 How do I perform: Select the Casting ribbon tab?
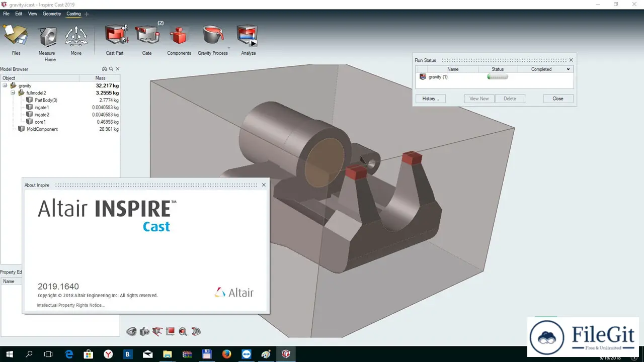tap(73, 14)
